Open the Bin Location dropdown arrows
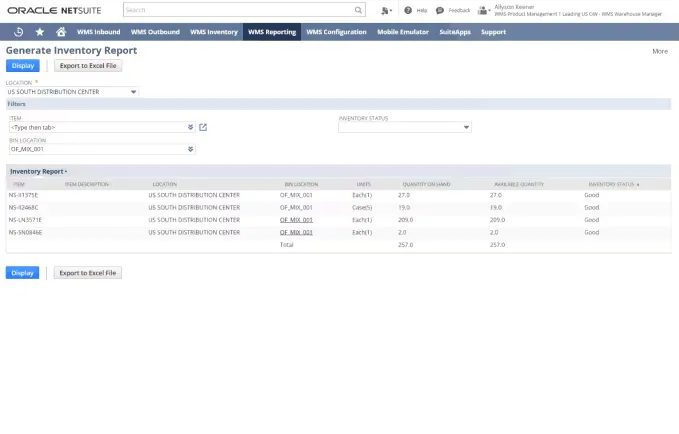This screenshot has height=434, width=679. [190, 149]
